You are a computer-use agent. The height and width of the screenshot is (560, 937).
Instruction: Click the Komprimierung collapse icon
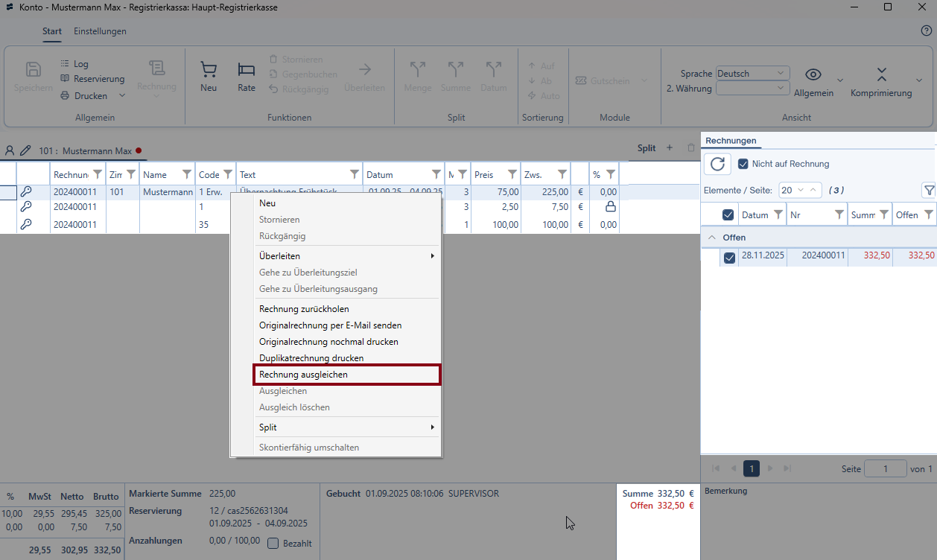[x=881, y=74]
